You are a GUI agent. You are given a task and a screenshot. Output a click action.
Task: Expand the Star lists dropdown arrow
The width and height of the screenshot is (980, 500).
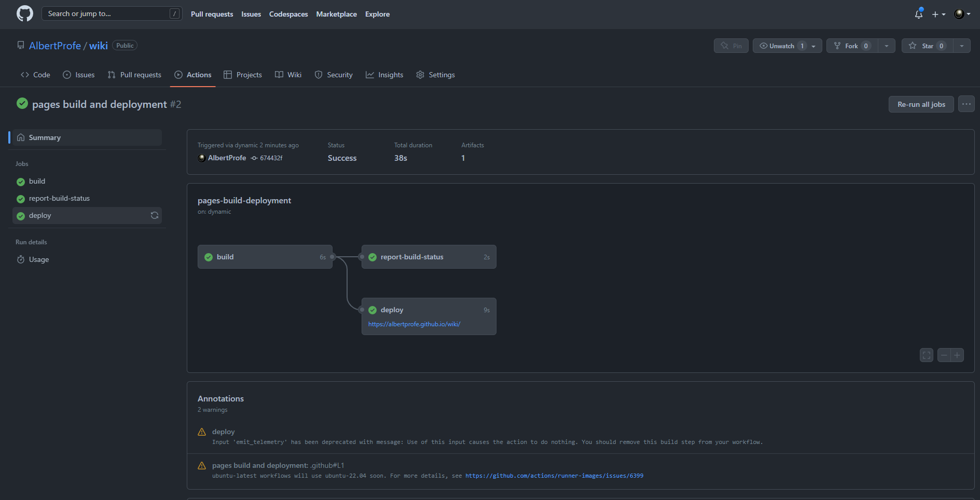coord(962,46)
